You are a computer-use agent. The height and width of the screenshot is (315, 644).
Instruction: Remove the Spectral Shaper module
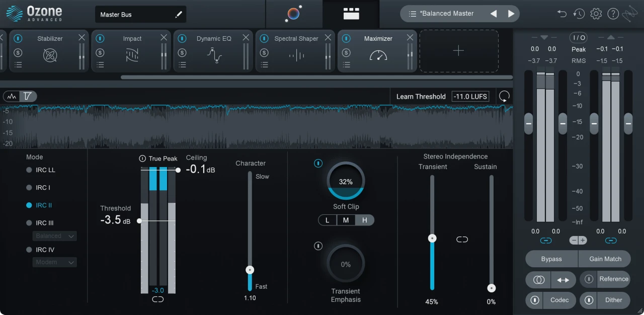click(328, 38)
